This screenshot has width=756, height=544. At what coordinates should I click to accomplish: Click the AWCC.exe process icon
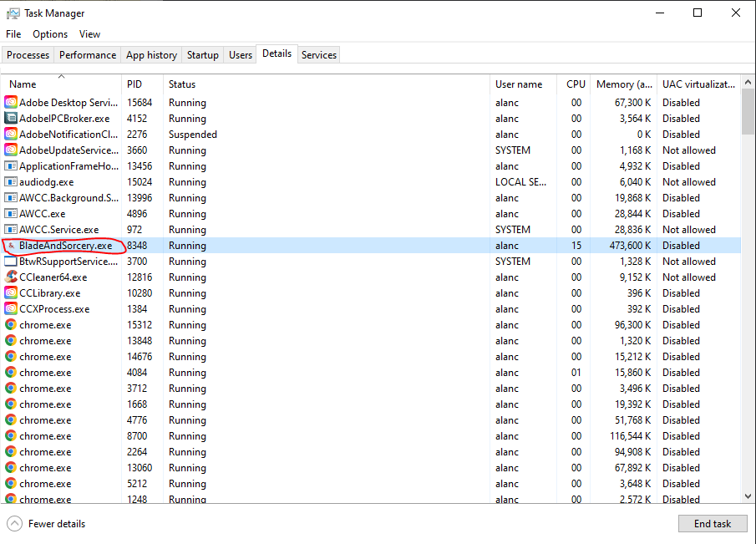[11, 214]
